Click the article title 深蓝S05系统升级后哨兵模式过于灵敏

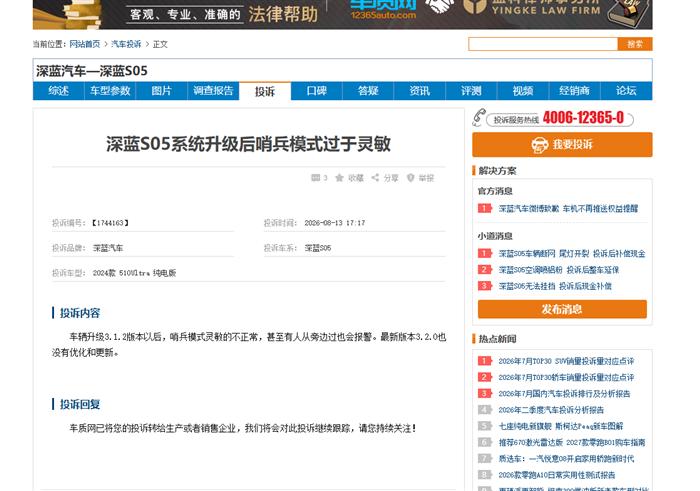249,144
